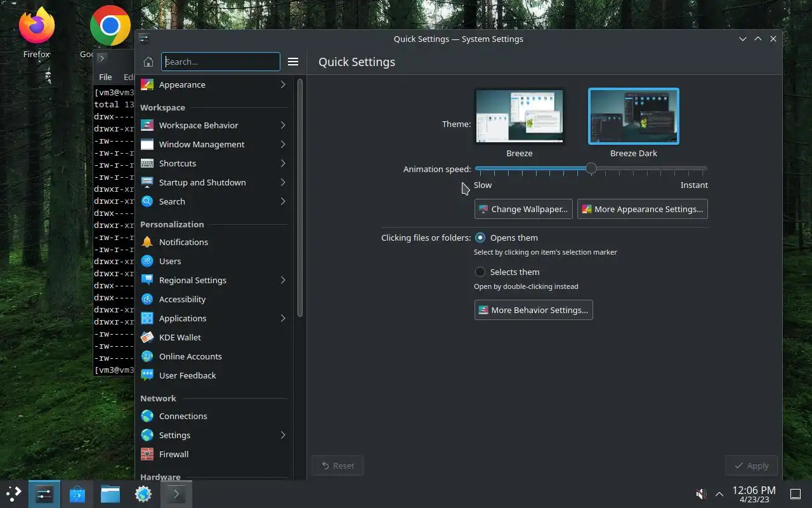This screenshot has height=508, width=812.
Task: Choose the Breeze Dark theme thumbnail
Action: [x=634, y=116]
